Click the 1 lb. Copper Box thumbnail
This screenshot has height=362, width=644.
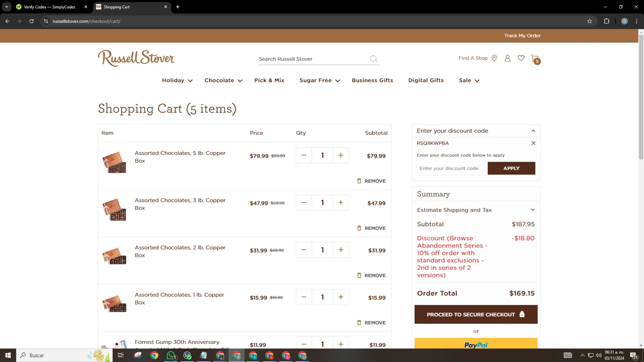[x=114, y=304]
